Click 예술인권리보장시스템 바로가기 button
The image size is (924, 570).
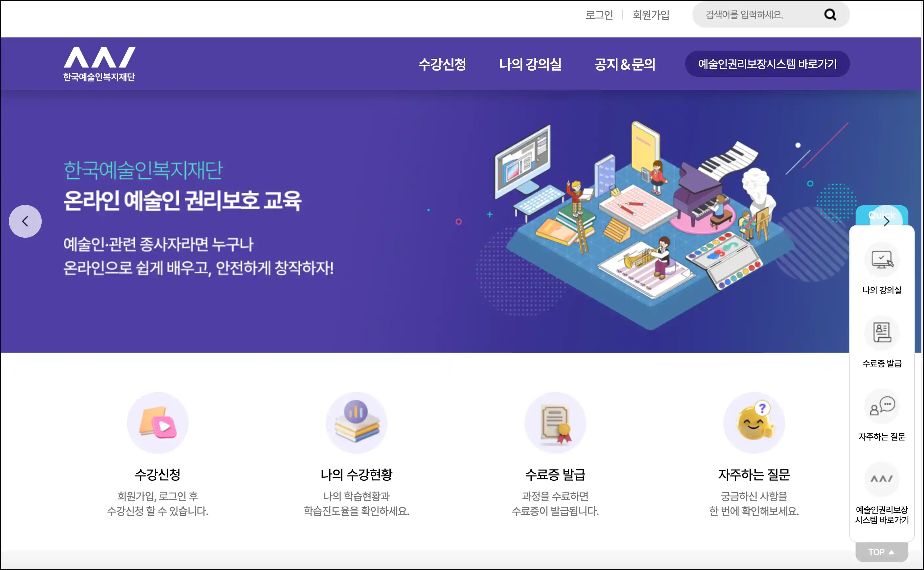767,64
